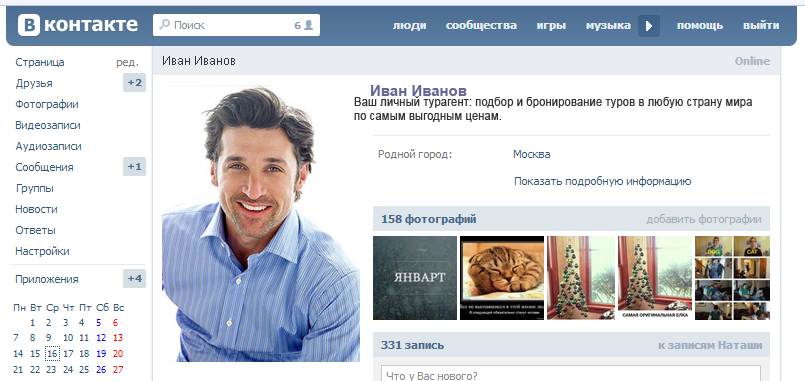Image resolution: width=805 pixels, height=381 pixels.
Task: Open Настройки in sidebar
Action: tap(42, 252)
